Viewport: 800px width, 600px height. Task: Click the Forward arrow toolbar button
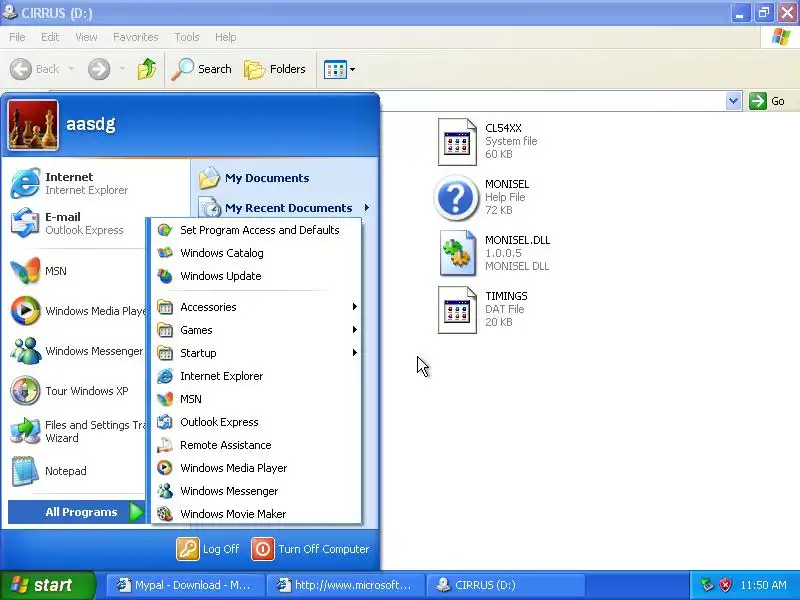click(x=99, y=69)
